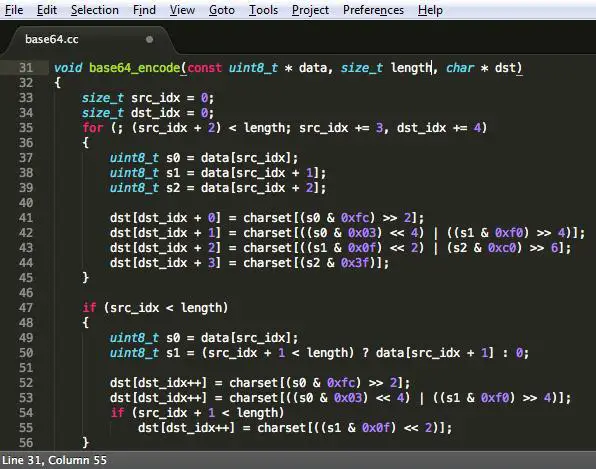
Task: Click s0 variable declaration on line 37
Action: pos(173,158)
